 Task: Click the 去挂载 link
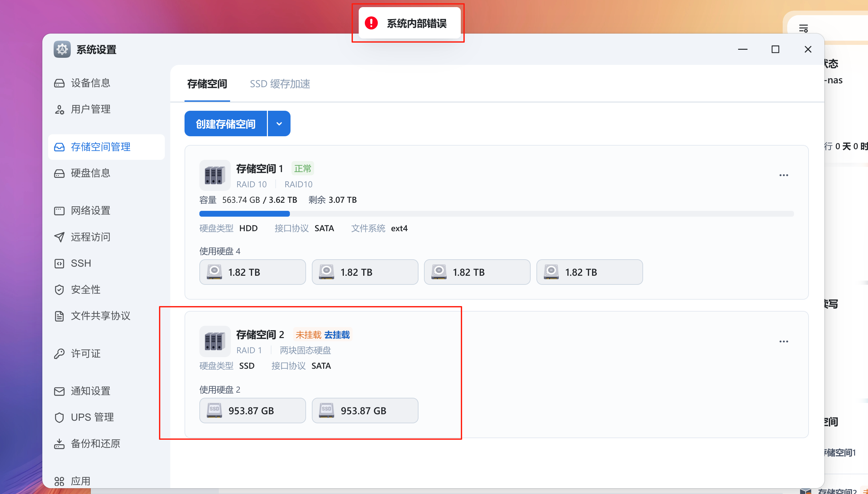coord(337,335)
